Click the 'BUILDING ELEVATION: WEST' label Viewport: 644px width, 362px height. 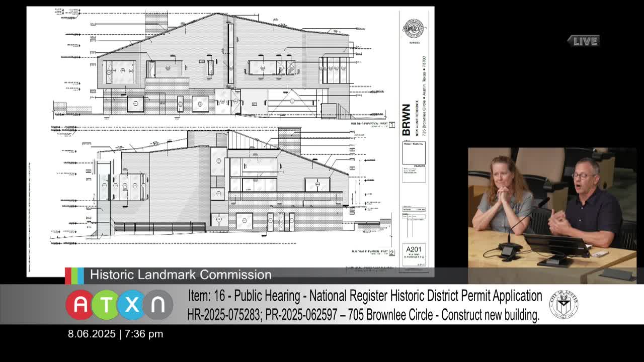(370, 124)
